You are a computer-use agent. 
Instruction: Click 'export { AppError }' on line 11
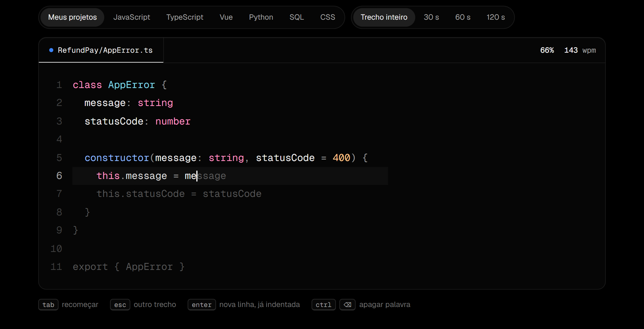click(x=129, y=267)
